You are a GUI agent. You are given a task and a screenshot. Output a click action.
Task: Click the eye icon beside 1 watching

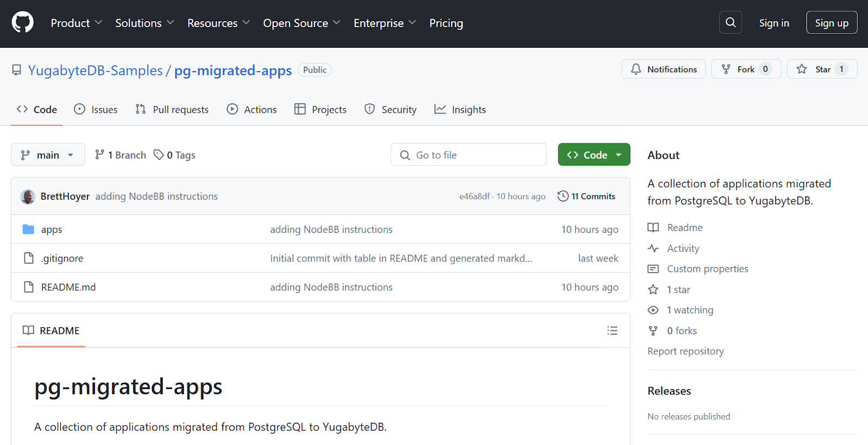(653, 310)
